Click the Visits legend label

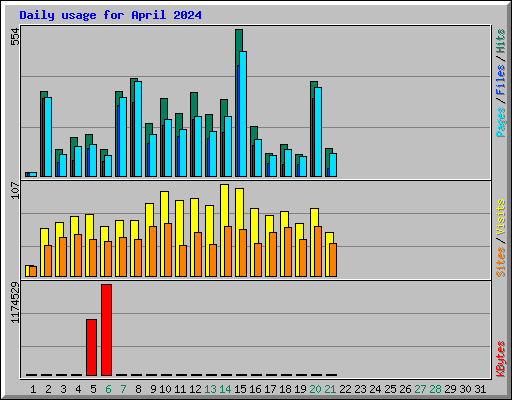500,218
